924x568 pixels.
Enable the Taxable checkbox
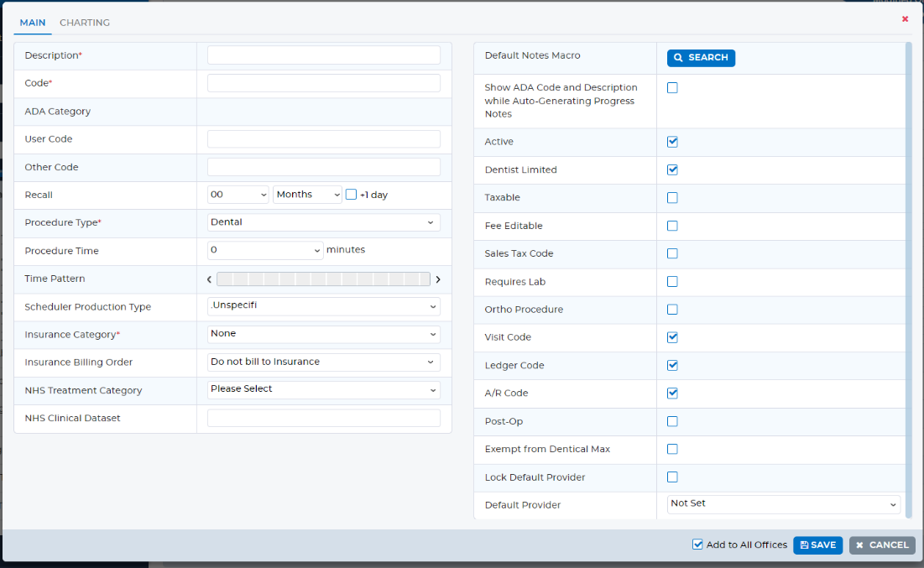coord(671,197)
